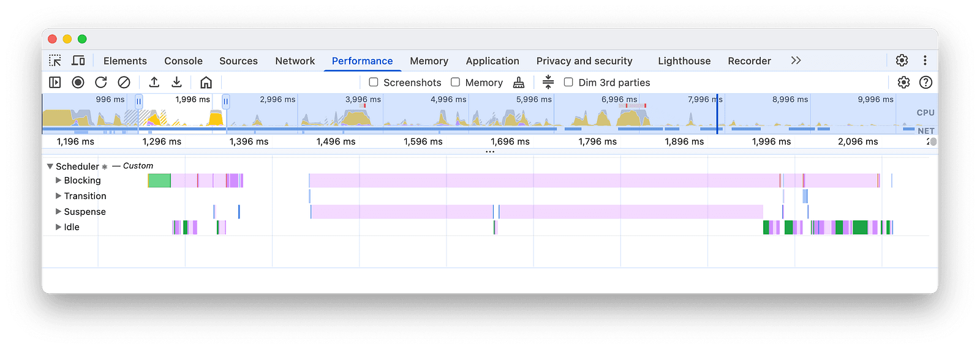Clear the recording with the clear icon
The image size is (980, 349).
pyautogui.click(x=124, y=82)
